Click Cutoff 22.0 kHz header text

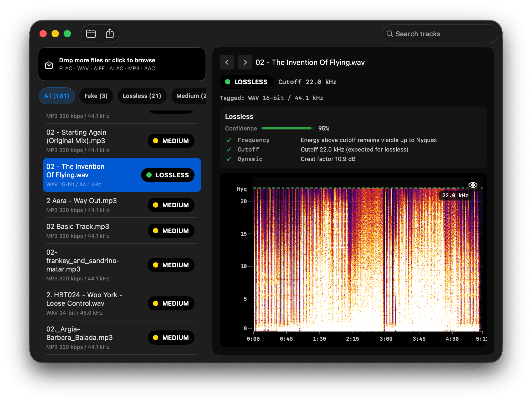(307, 82)
